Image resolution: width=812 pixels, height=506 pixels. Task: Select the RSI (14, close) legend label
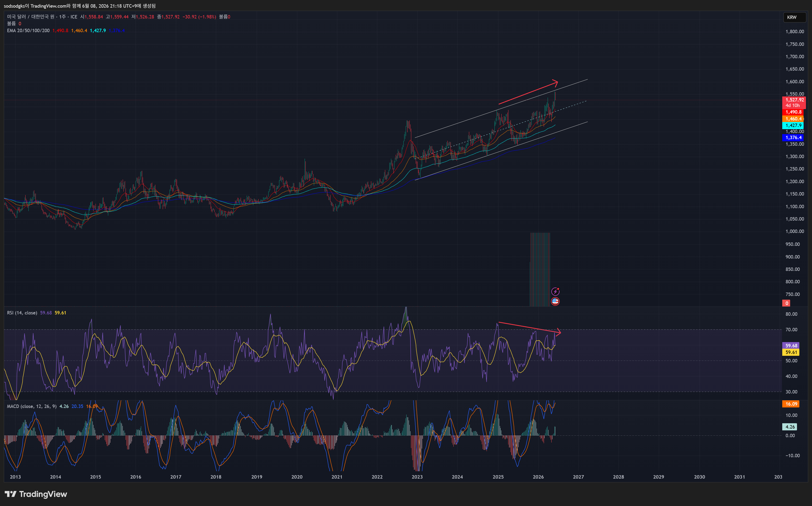coord(22,313)
